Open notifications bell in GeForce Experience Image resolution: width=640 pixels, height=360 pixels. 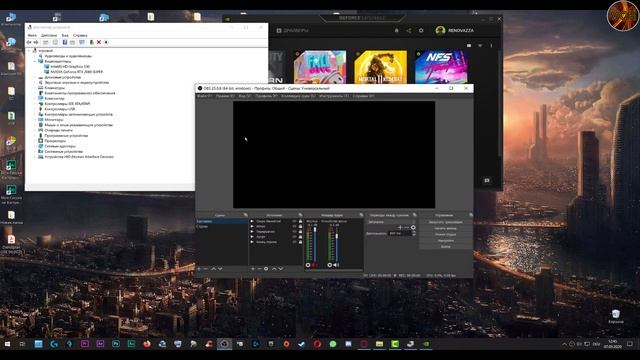[x=396, y=30]
